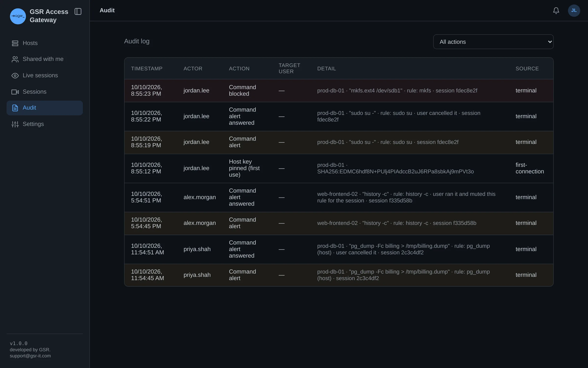Click the TIMESTAMP column header
The image size is (588, 368).
coord(147,69)
